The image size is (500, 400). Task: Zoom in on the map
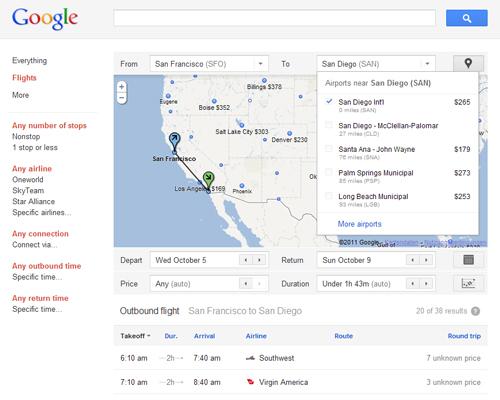pos(121,87)
